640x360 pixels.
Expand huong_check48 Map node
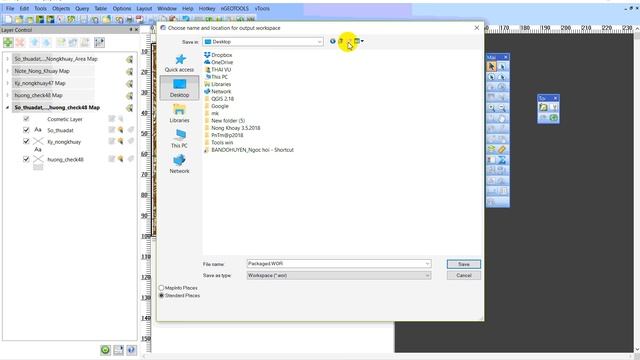click(7, 95)
